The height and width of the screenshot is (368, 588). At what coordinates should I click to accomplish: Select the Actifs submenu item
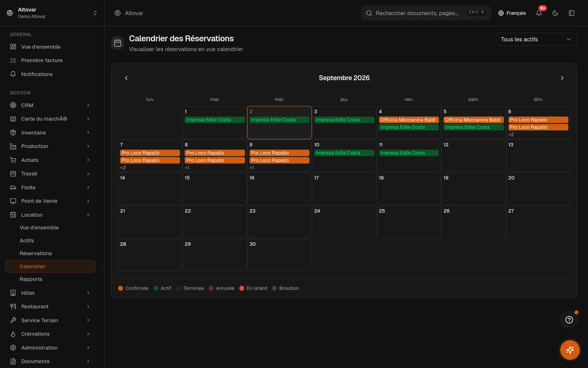27,240
